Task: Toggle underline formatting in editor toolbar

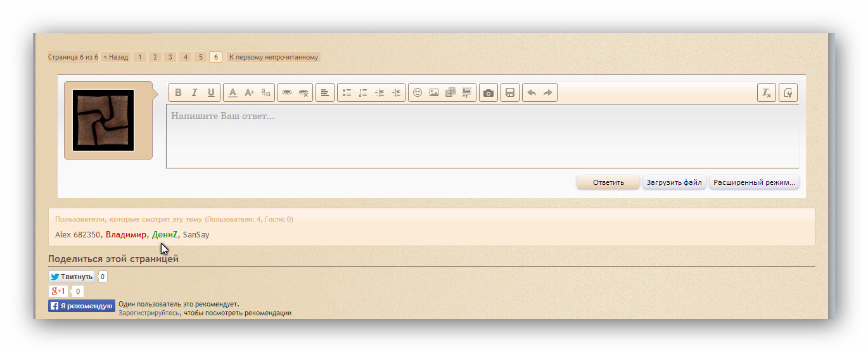Action: pos(211,92)
